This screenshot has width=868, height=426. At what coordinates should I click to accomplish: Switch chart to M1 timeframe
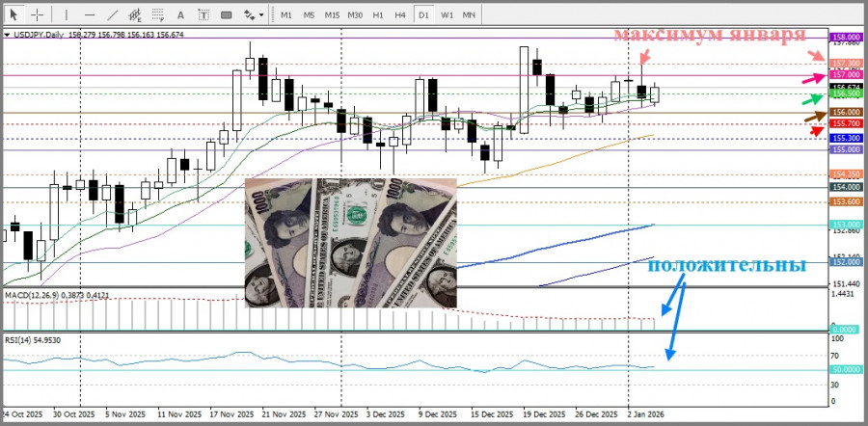pos(285,14)
